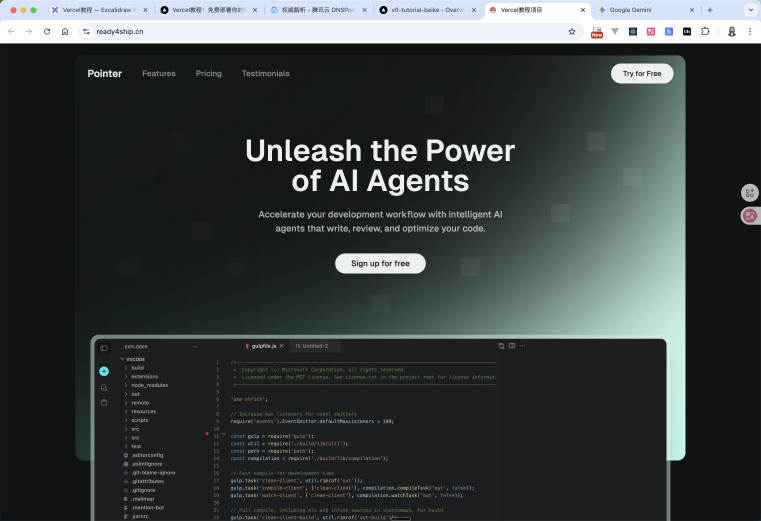Bookmark this page with the star icon
The image size is (761, 521).
[x=572, y=31]
